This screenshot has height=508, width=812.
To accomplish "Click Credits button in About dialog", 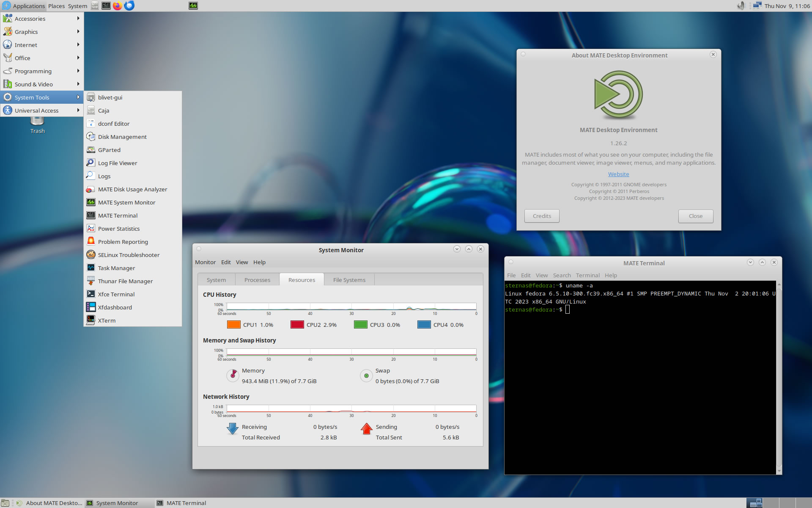I will click(542, 216).
